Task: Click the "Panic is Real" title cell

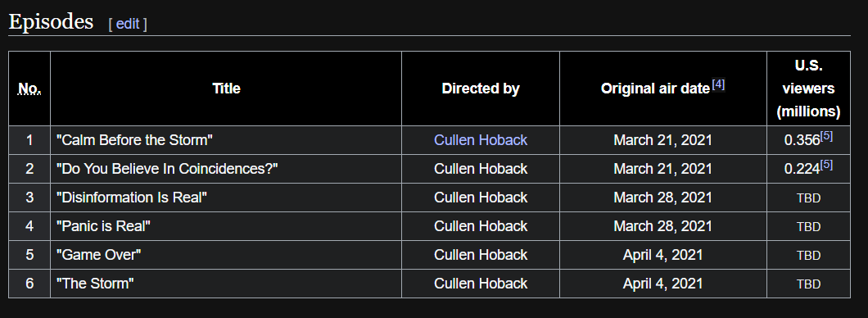Action: 226,226
